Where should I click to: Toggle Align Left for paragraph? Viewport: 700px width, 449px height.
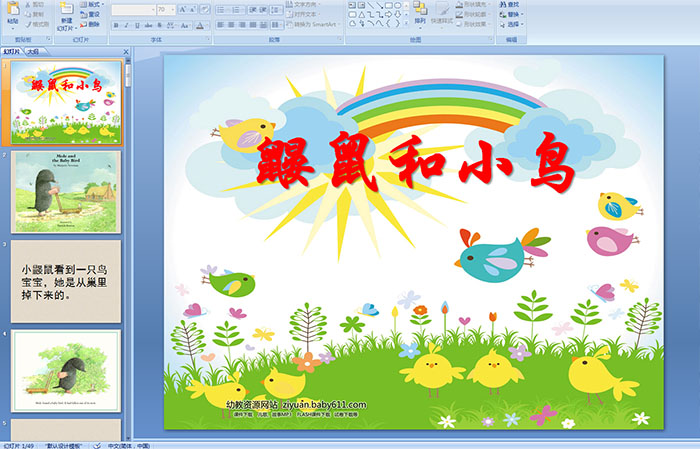pyautogui.click(x=221, y=25)
